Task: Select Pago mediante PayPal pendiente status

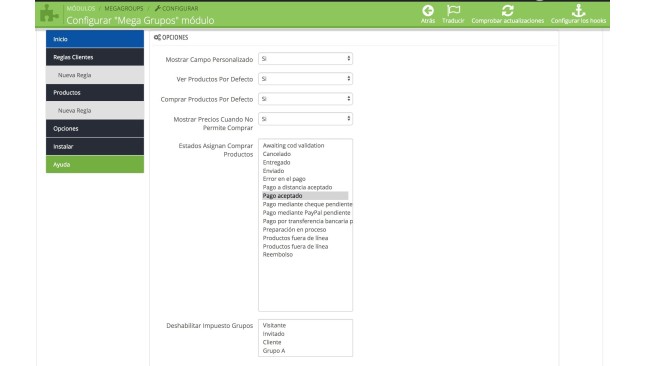Action: tap(307, 213)
